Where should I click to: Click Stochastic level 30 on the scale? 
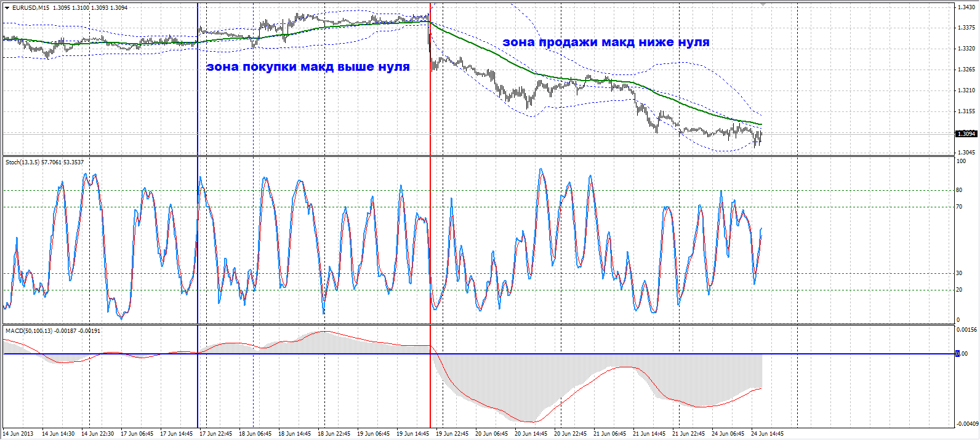pyautogui.click(x=959, y=273)
